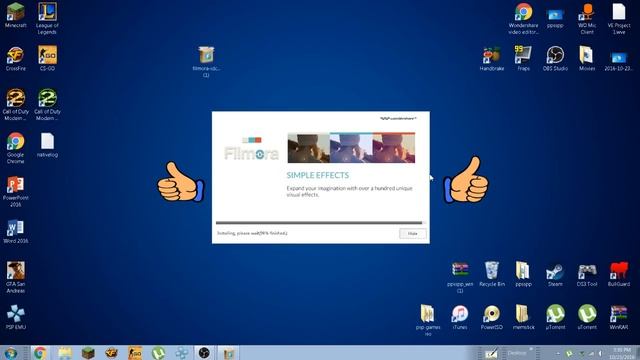Screen dimensions: 640x360
Task: Select the CrossFire desktop icon
Action: point(16,59)
